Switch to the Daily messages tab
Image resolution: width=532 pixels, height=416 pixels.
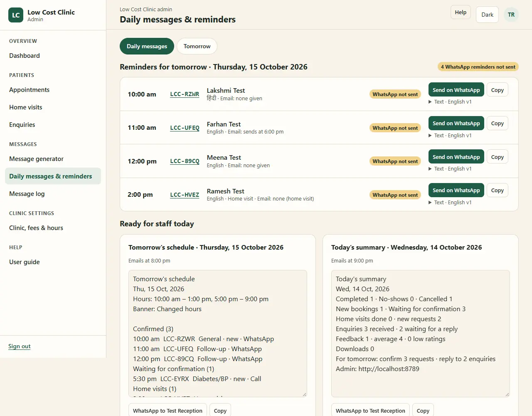pyautogui.click(x=147, y=46)
